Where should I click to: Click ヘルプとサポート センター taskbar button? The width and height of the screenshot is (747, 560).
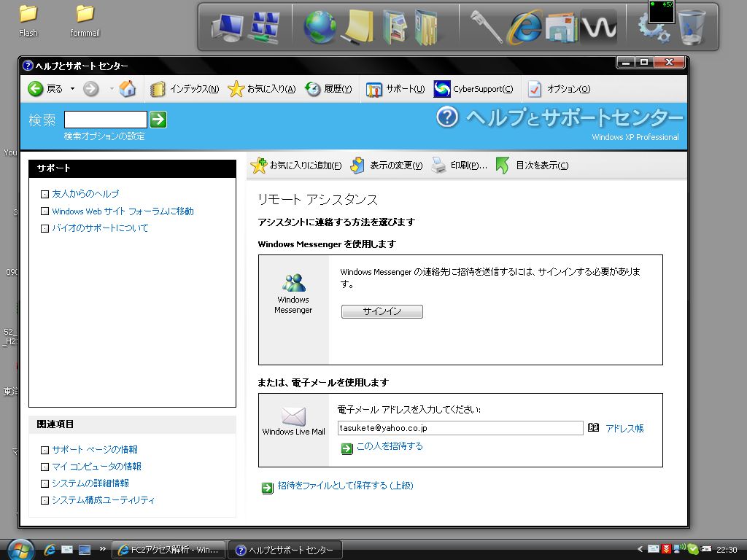pyautogui.click(x=285, y=550)
